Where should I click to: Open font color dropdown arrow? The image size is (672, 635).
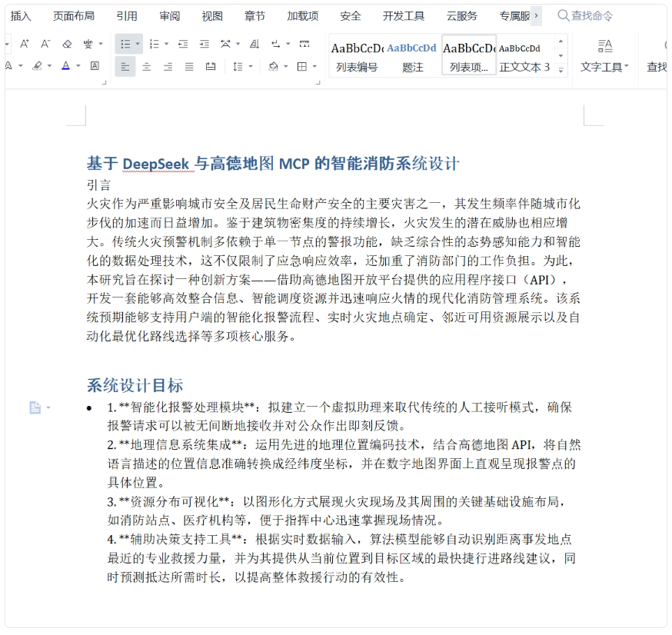click(78, 66)
